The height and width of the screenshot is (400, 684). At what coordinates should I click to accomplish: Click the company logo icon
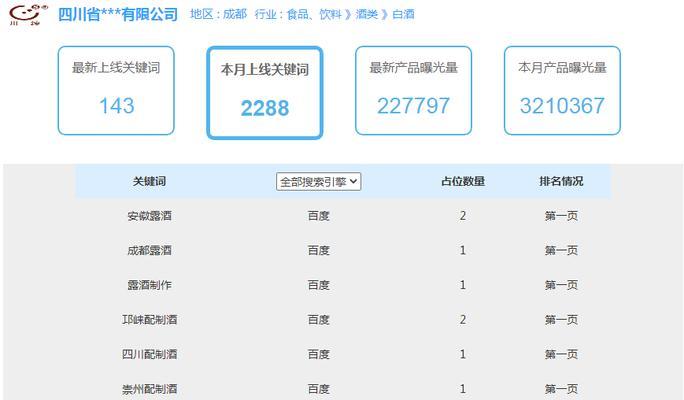28,14
